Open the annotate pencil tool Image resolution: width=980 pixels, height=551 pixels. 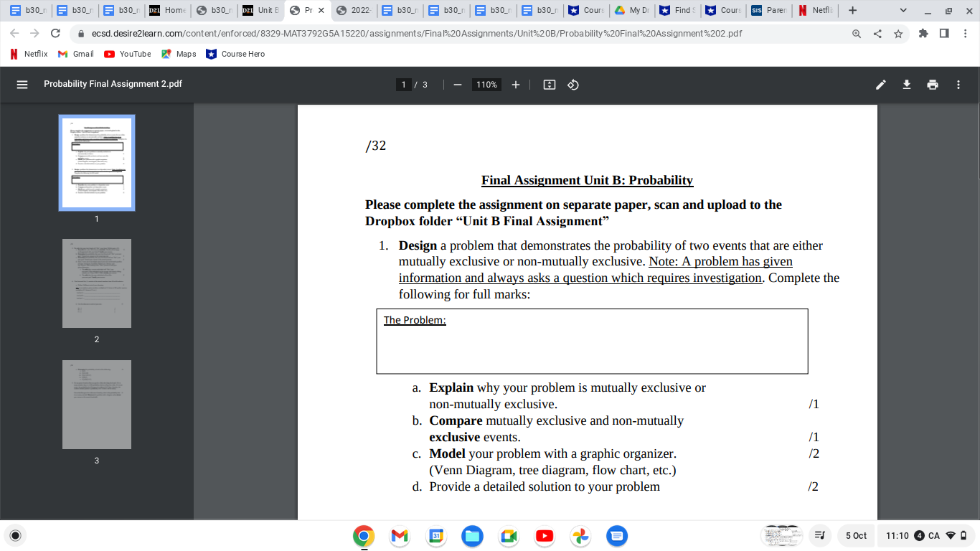(x=880, y=84)
